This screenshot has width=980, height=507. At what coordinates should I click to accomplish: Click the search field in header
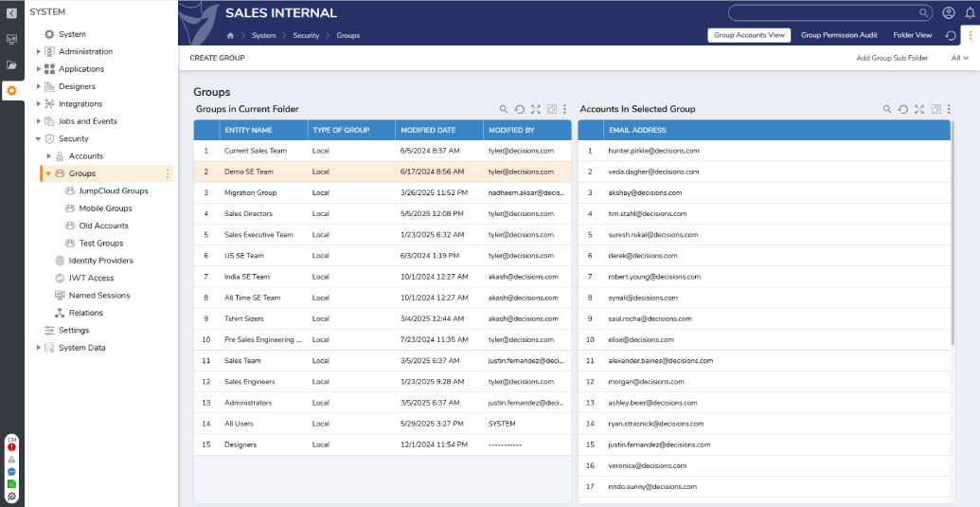coord(824,13)
